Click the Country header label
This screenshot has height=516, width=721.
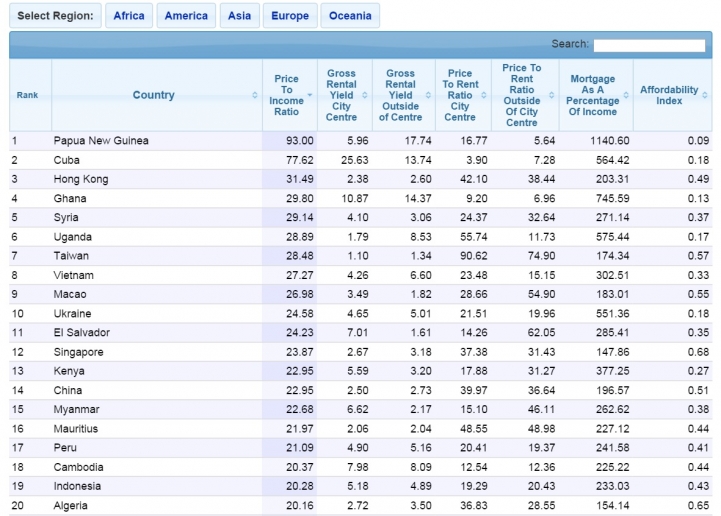(x=154, y=95)
